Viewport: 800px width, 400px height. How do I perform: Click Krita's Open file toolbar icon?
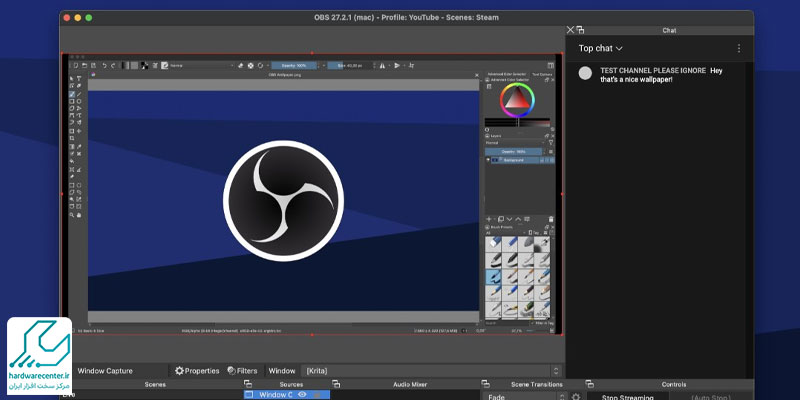point(84,65)
